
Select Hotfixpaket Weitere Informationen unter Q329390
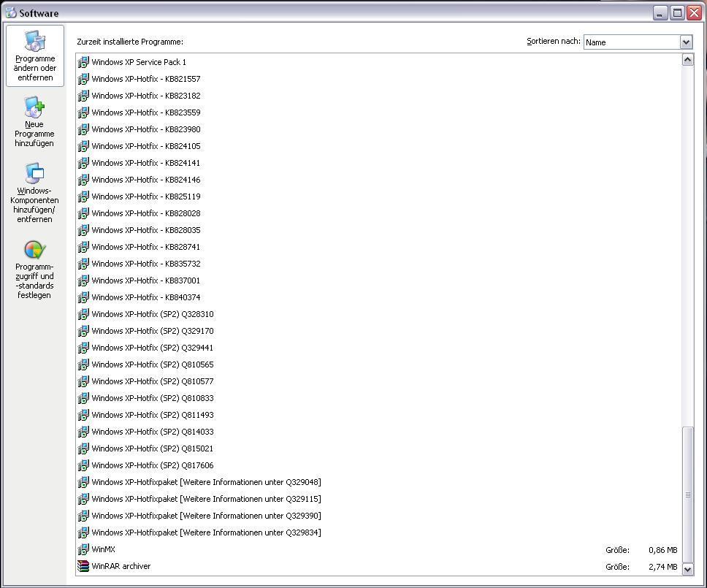coord(207,516)
